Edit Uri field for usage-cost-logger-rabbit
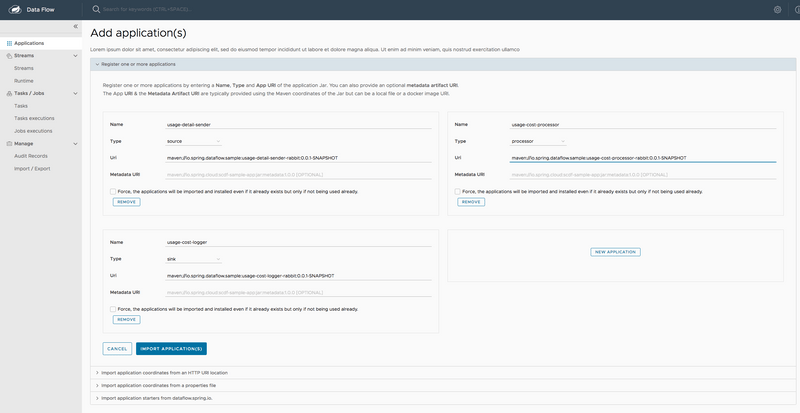This screenshot has width=800, height=413. 298,276
